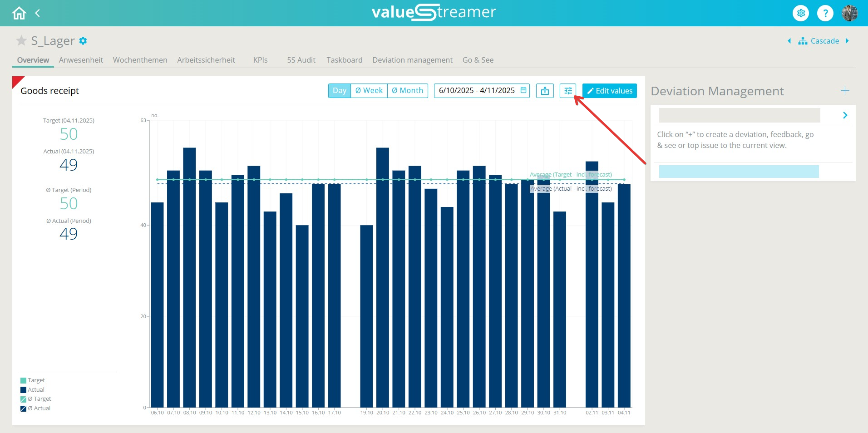Click the back arrow in header
Screen dimensions: 868x433
coord(38,13)
